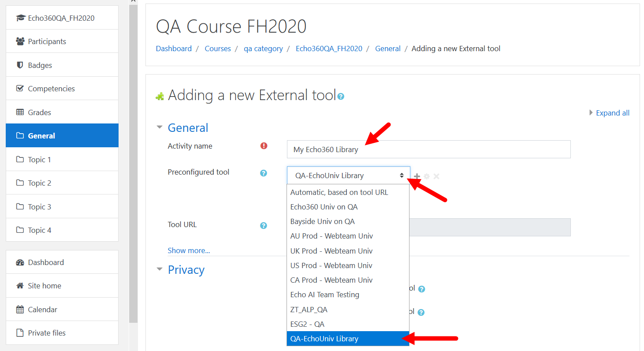Click Expand all link

pyautogui.click(x=613, y=113)
